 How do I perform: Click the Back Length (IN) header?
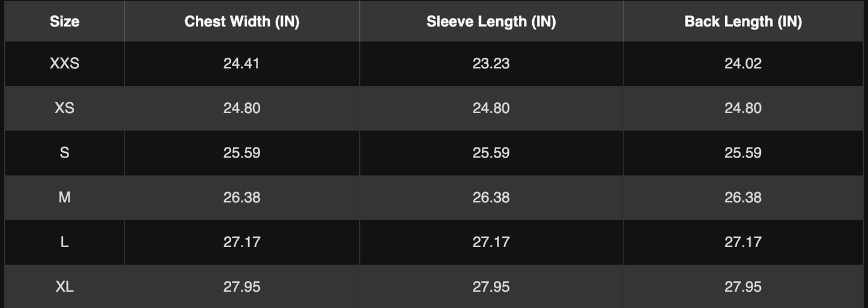742,22
